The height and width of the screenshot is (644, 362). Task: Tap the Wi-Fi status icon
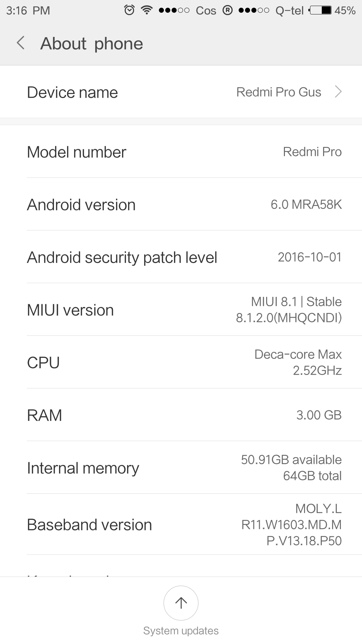point(146,10)
